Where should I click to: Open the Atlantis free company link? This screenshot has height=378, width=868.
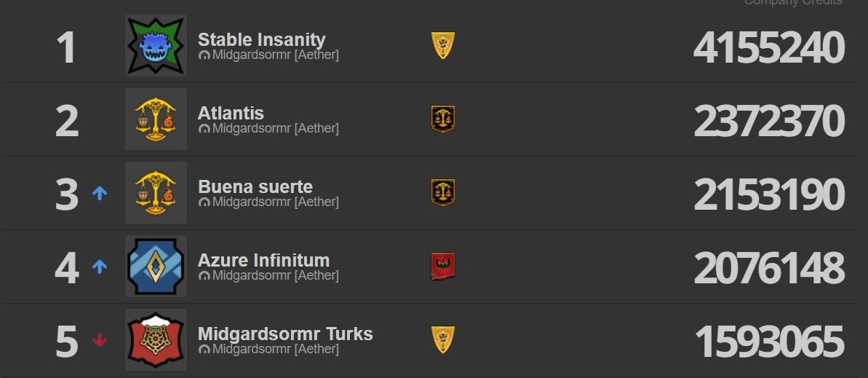(231, 113)
